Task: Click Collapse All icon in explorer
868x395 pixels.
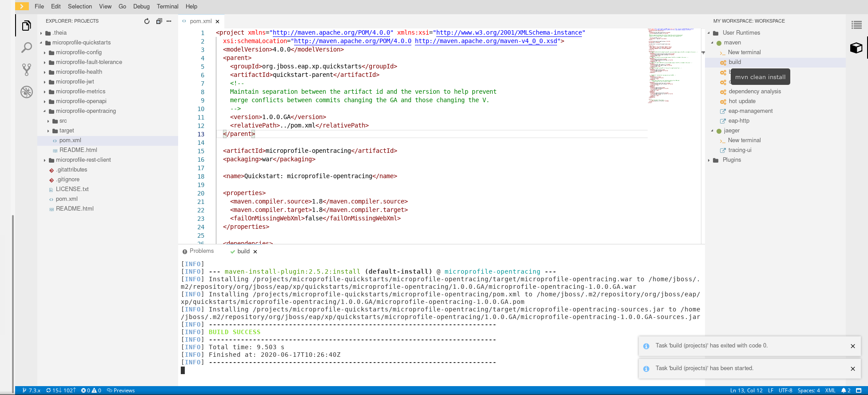Action: click(x=159, y=21)
